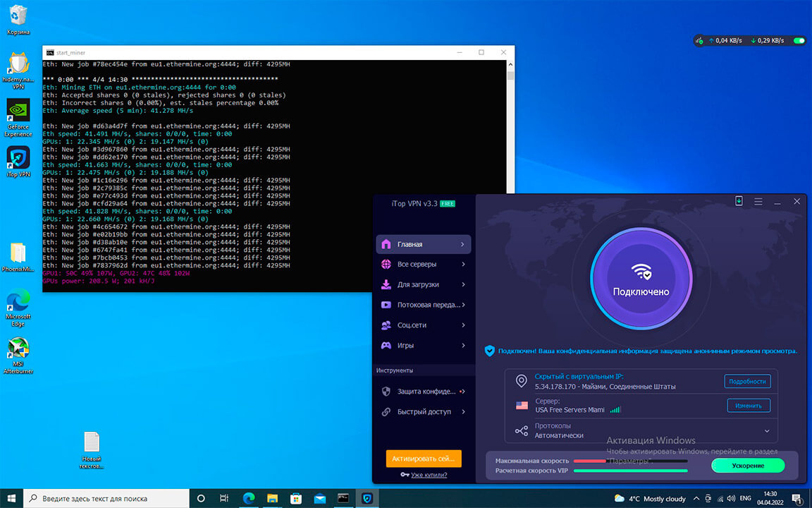Viewport: 812px width, 508px height.
Task: Click the orange Активировать сейчас button
Action: pos(423,458)
